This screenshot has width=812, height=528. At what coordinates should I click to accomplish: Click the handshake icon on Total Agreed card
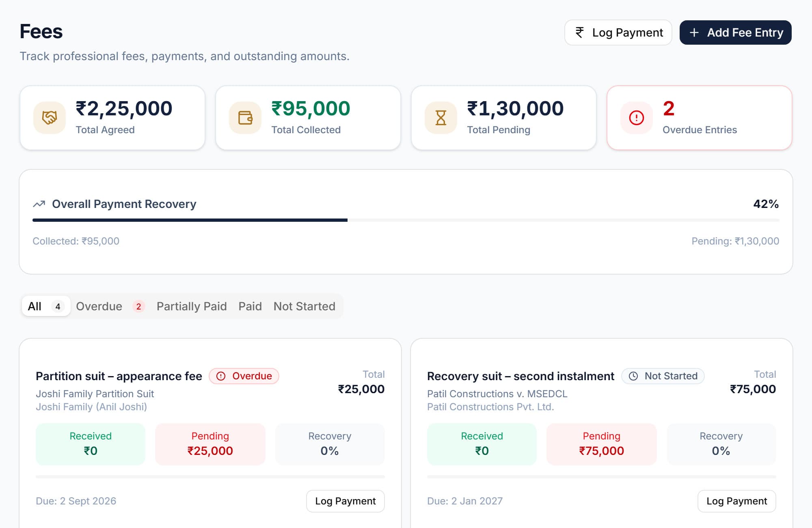pyautogui.click(x=50, y=118)
